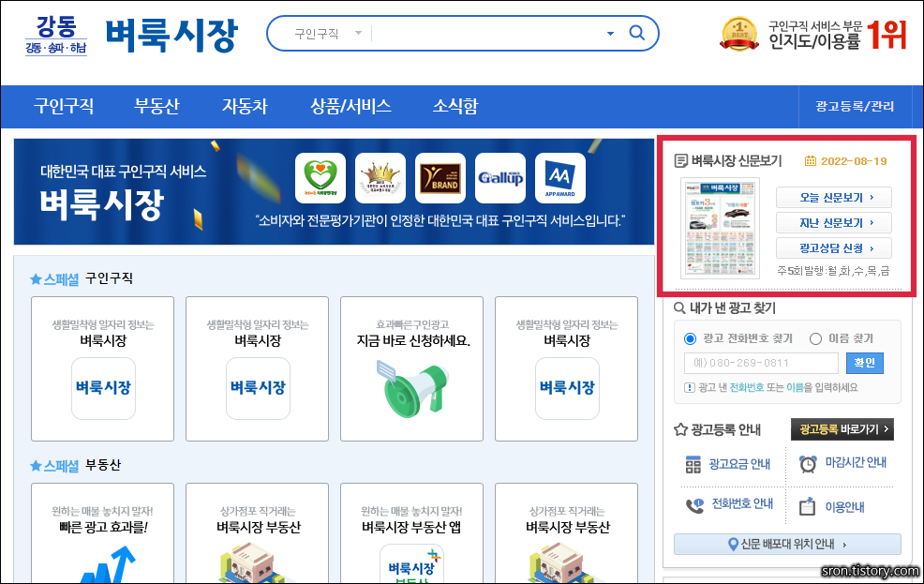The image size is (924, 584).
Task: Click the Gallup badge icon
Action: 500,178
